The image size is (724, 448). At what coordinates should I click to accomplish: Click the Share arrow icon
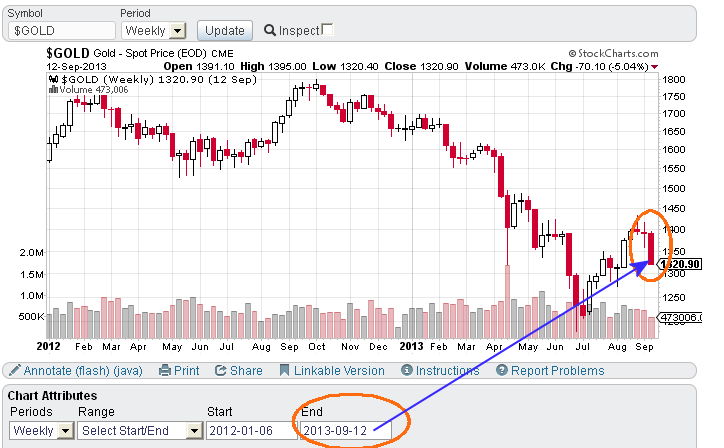(221, 370)
